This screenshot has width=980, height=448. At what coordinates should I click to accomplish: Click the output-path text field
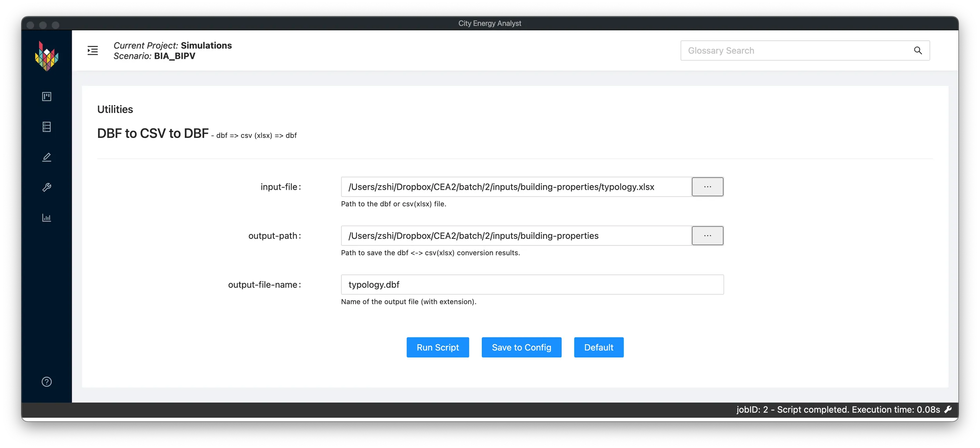516,236
